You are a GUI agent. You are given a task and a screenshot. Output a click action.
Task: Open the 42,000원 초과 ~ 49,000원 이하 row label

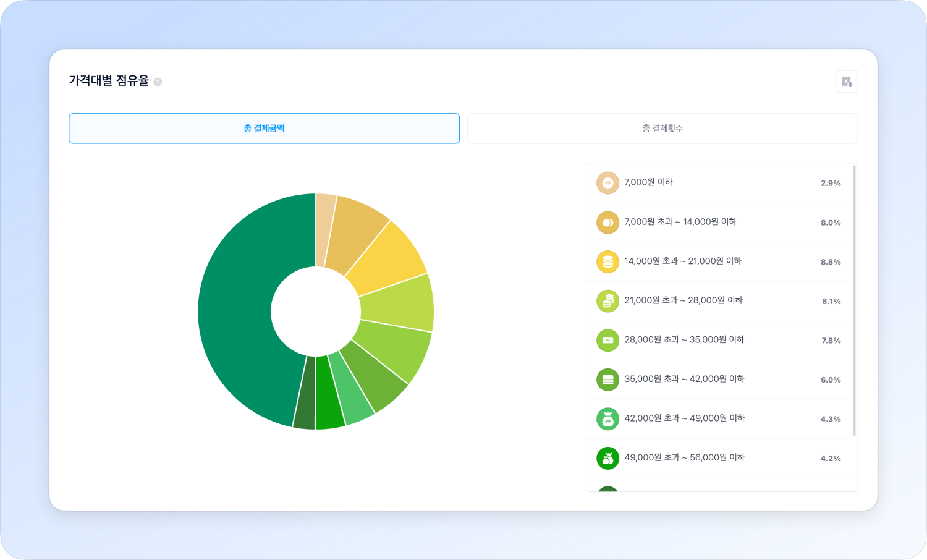click(684, 418)
